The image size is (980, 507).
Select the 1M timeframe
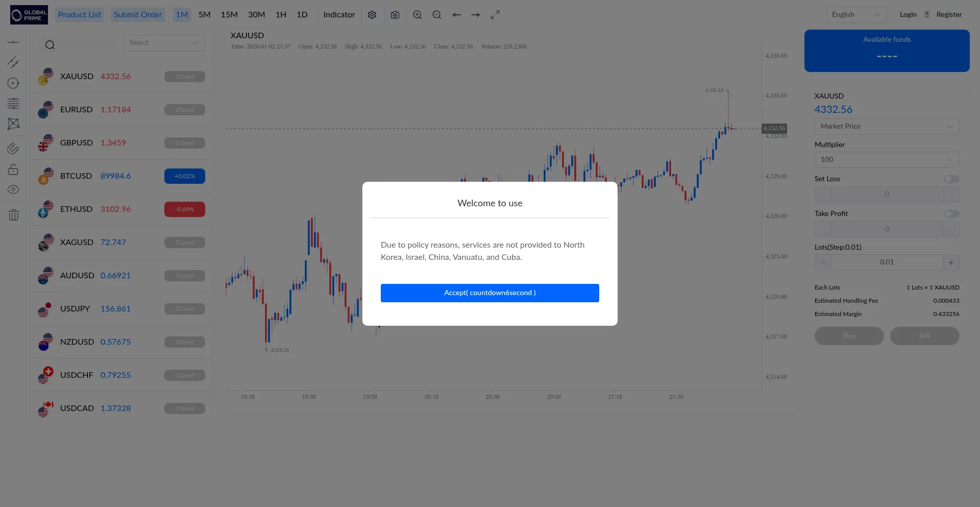point(182,15)
